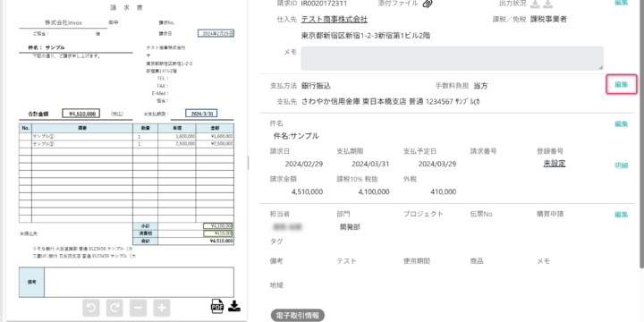
Task: Select the 2024/3/31 payment due box in preview
Action: pos(201,114)
